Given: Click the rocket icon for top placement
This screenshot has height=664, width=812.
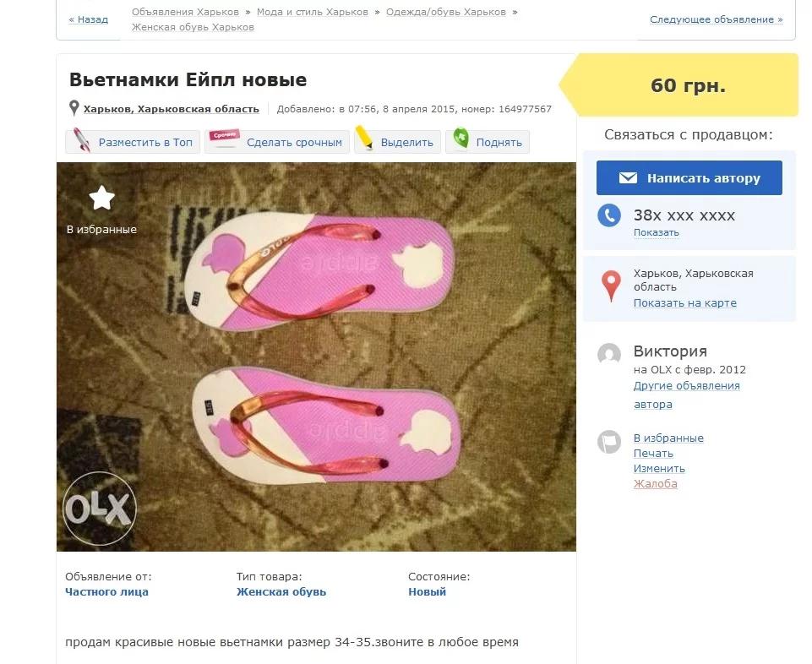Looking at the screenshot, I should click(x=82, y=140).
